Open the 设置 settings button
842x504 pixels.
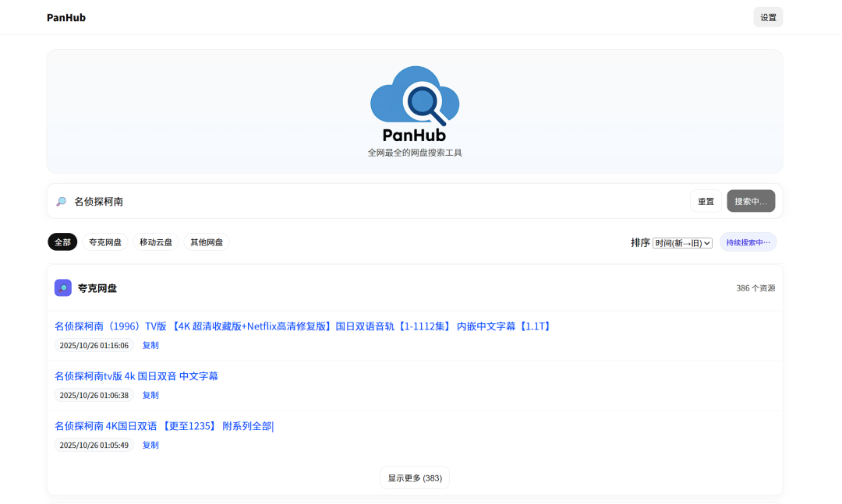(x=768, y=17)
